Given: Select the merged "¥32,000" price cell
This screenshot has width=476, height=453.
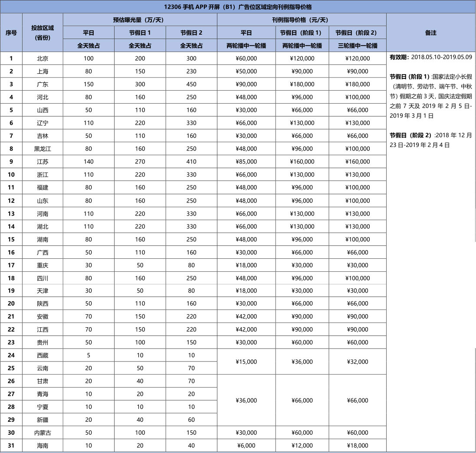Looking at the screenshot, I should click(x=358, y=362).
